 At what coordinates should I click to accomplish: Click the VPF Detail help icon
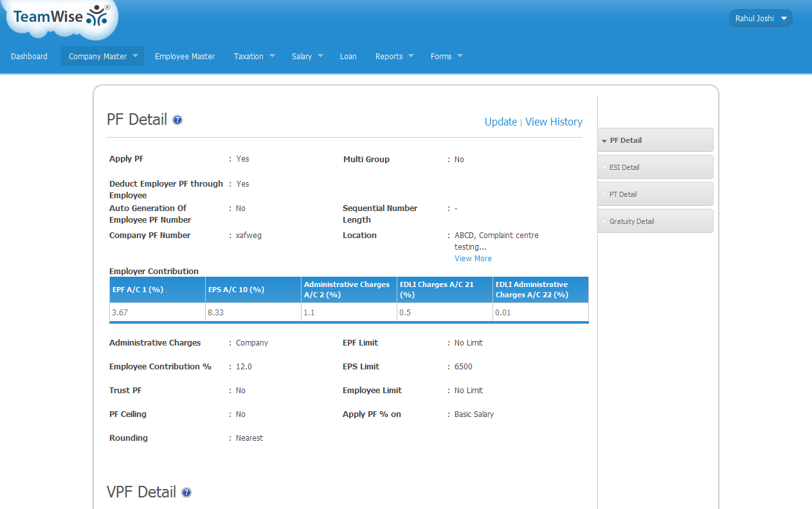click(186, 492)
